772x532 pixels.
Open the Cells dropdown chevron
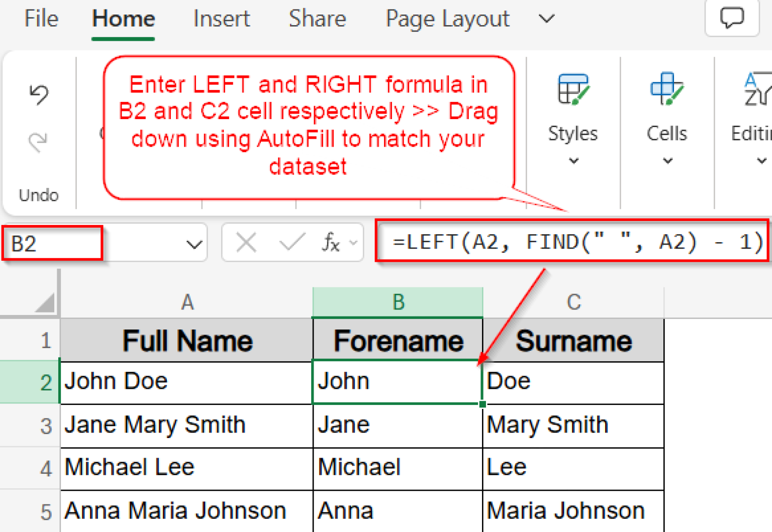click(666, 161)
